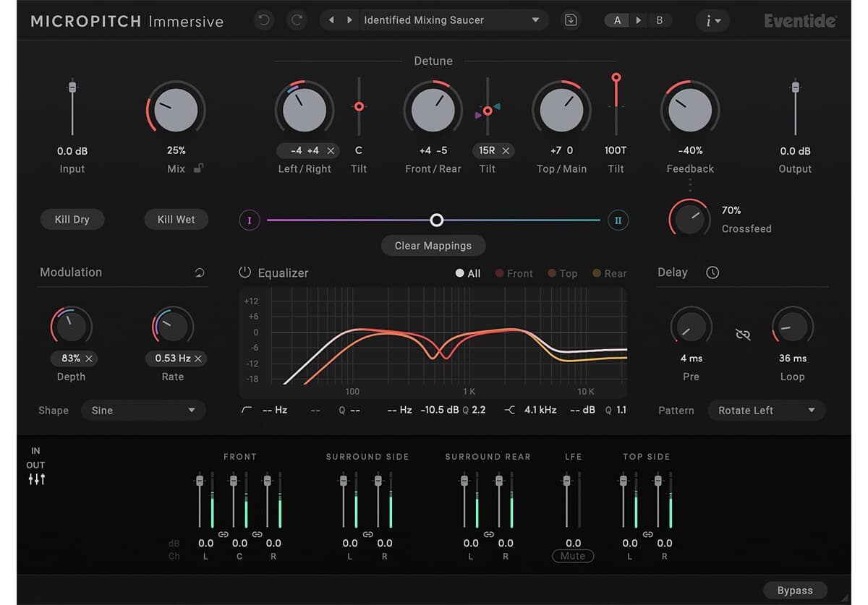Viewport: 868px width, 605px height.
Task: Click the Kill Dry button
Action: click(72, 219)
